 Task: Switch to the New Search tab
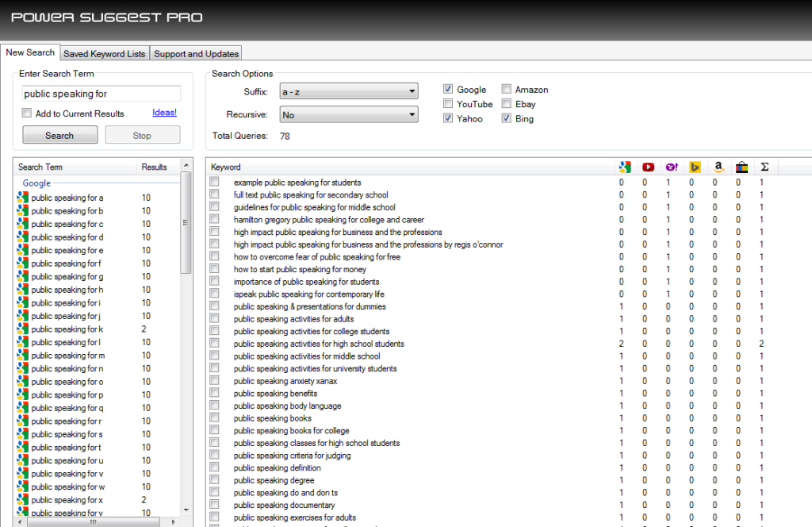[x=30, y=52]
